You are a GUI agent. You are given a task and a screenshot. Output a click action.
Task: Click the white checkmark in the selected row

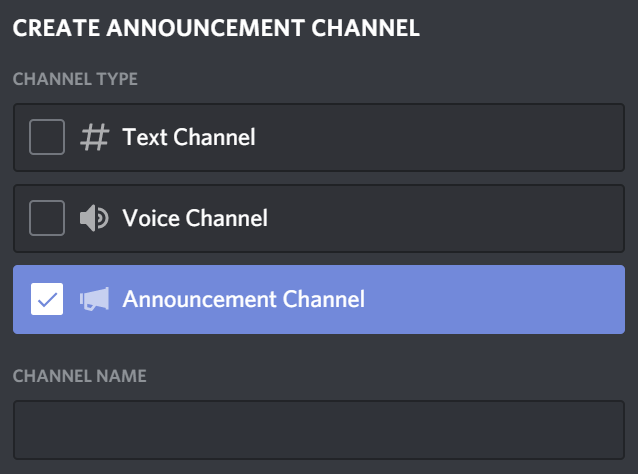click(47, 299)
